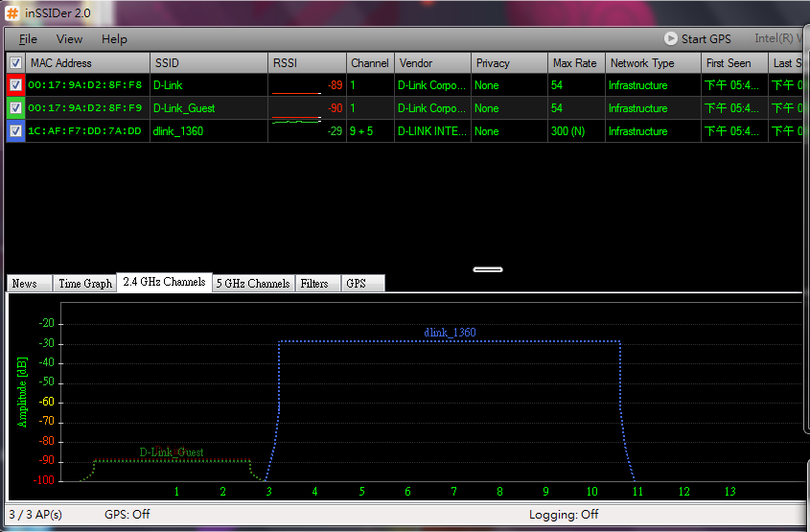
Task: Click the splitter handle between table and graph
Action: pos(488,269)
